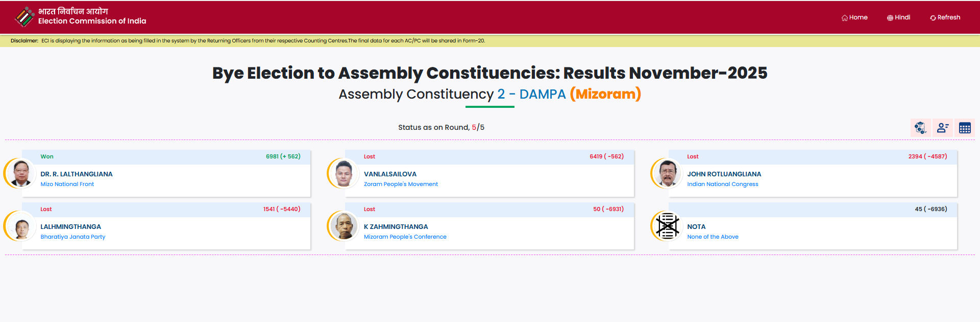
Task: Open DR. R. LALTHANGLIANA's candidate photo
Action: point(20,173)
